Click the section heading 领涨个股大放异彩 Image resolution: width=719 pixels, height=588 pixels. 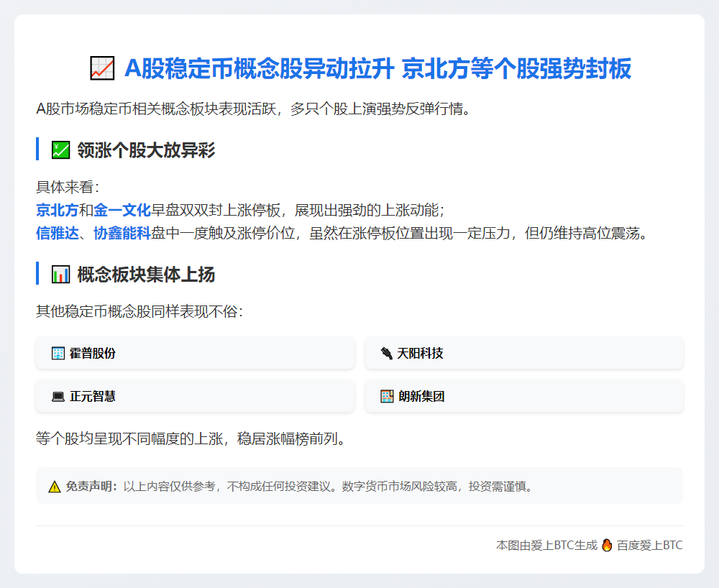pyautogui.click(x=146, y=150)
